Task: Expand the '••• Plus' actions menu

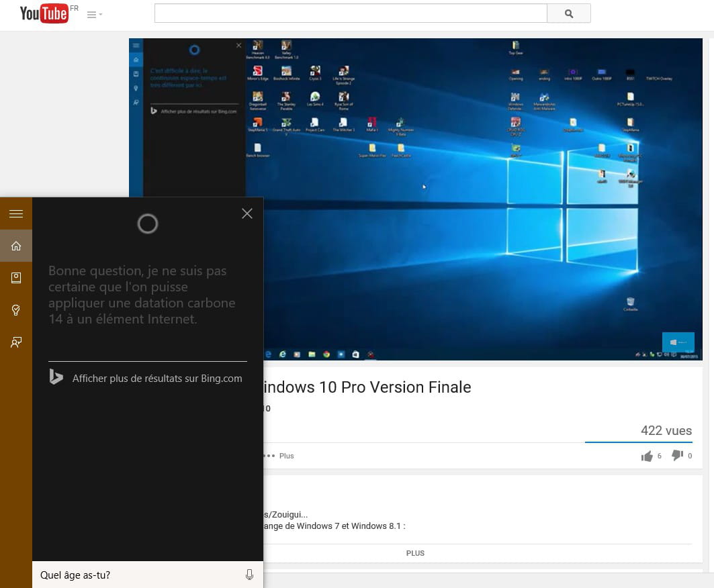Action: (x=281, y=456)
